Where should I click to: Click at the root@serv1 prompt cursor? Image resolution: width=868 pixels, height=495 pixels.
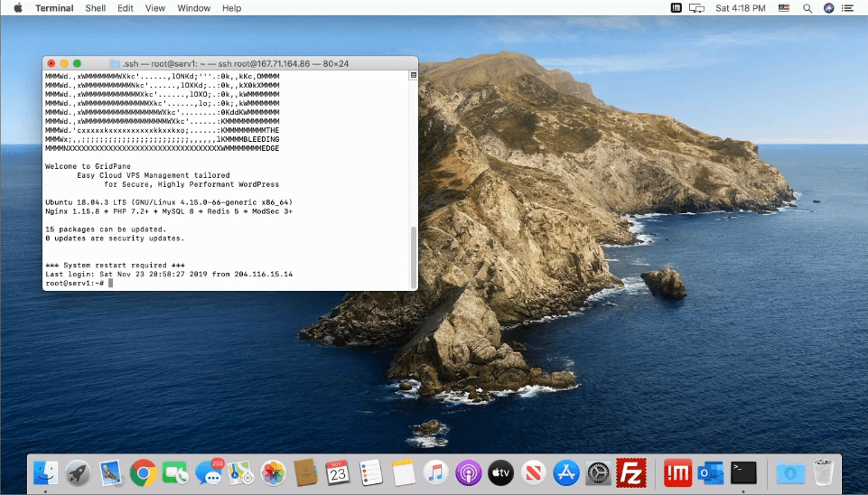point(111,283)
